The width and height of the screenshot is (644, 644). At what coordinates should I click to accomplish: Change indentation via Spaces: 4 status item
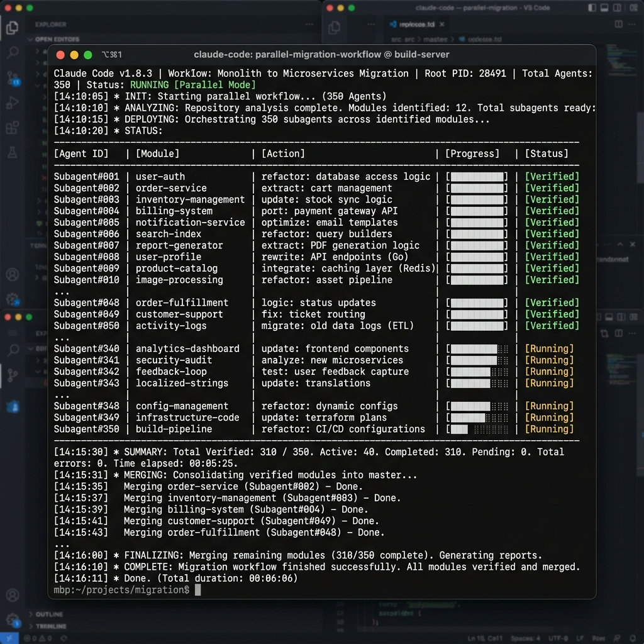pos(526,638)
